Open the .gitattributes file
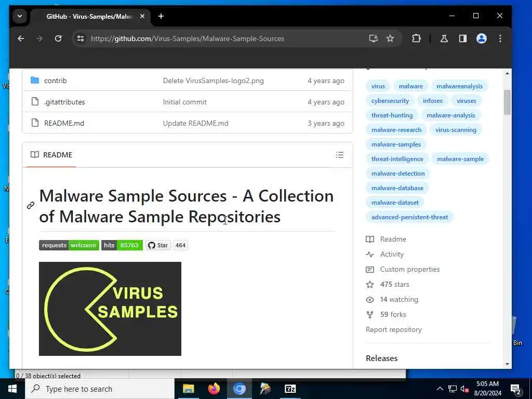 64,102
